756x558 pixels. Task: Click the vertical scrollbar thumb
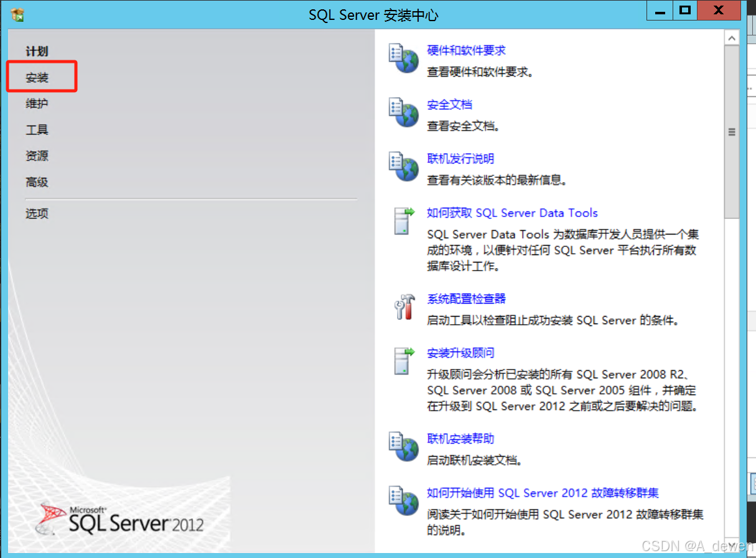click(x=732, y=132)
